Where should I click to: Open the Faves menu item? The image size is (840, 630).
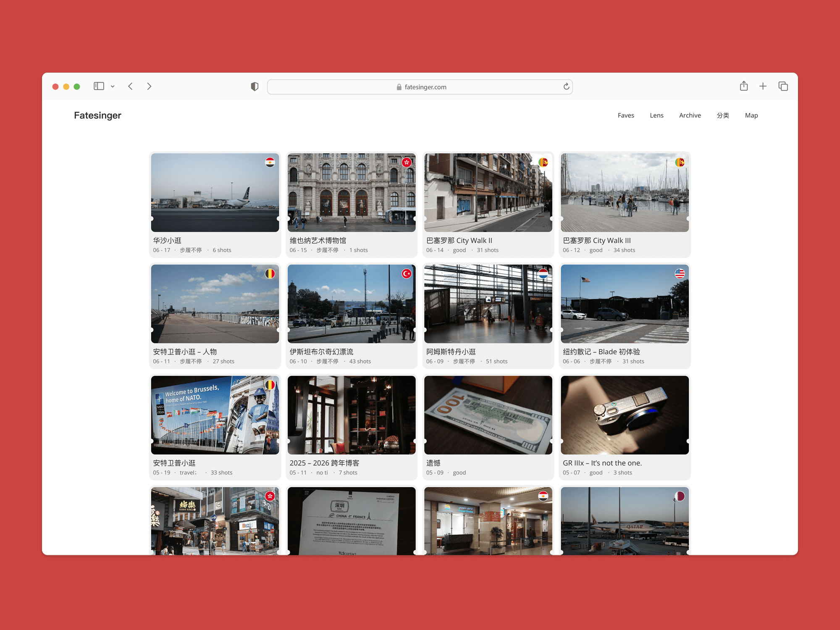(625, 115)
